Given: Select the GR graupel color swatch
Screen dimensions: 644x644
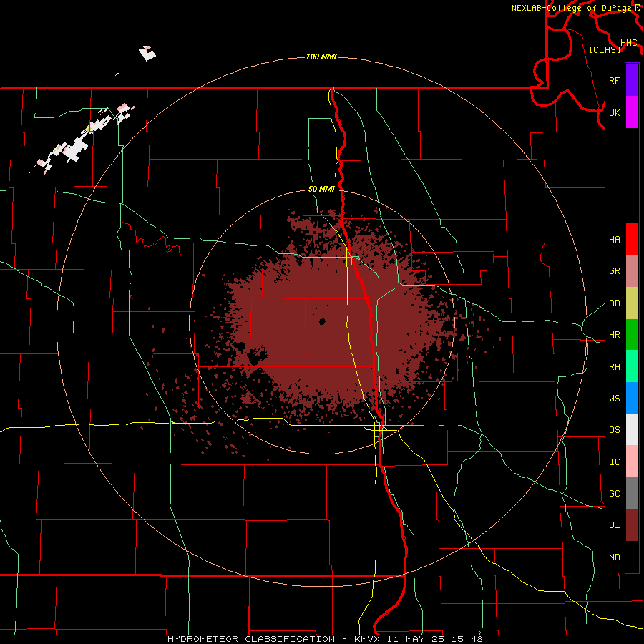Looking at the screenshot, I should tap(632, 271).
